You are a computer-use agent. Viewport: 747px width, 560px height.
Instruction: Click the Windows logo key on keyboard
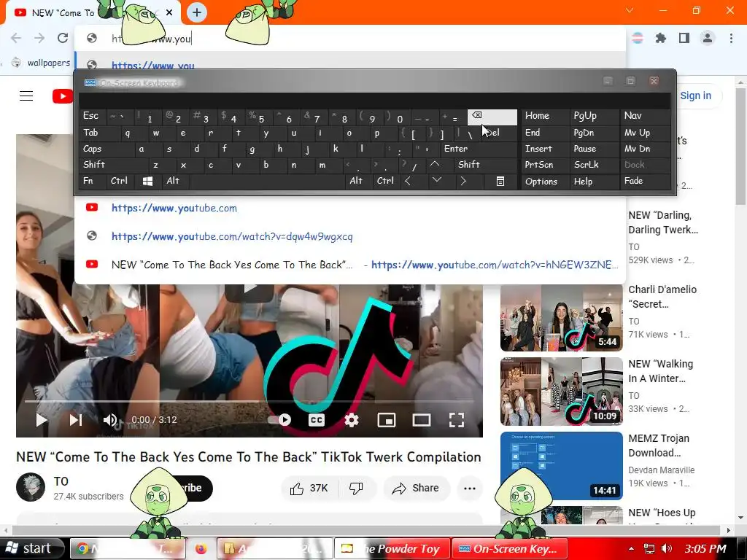click(147, 181)
